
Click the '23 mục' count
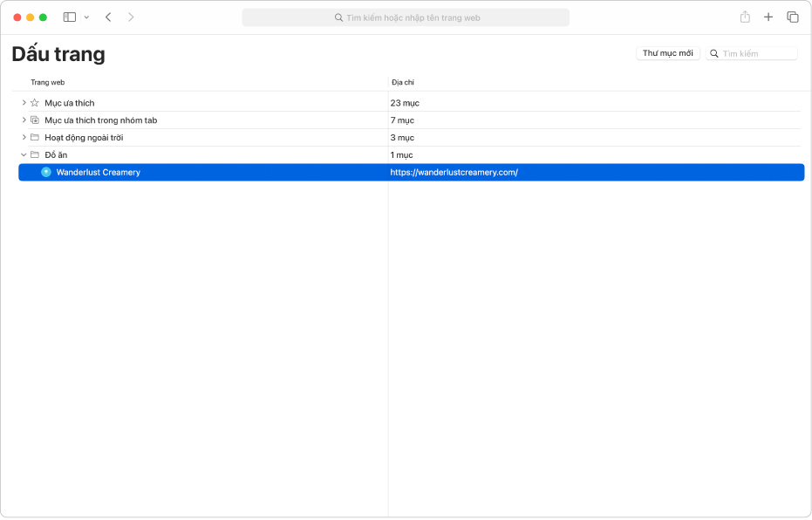click(405, 103)
